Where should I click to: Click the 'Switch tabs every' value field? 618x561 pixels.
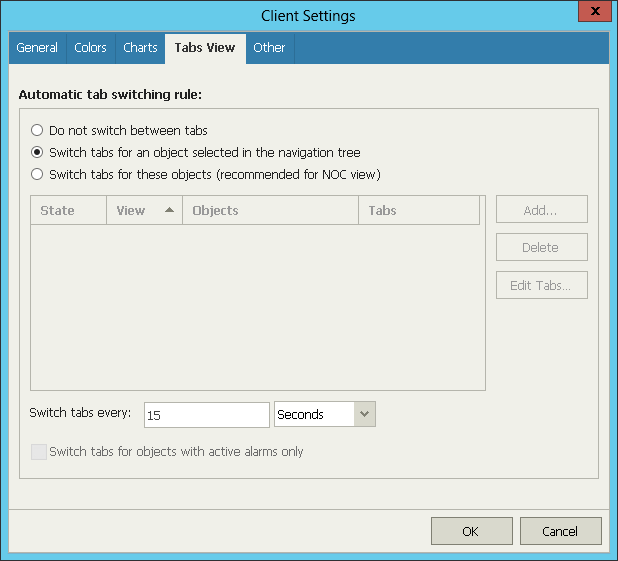pyautogui.click(x=207, y=415)
